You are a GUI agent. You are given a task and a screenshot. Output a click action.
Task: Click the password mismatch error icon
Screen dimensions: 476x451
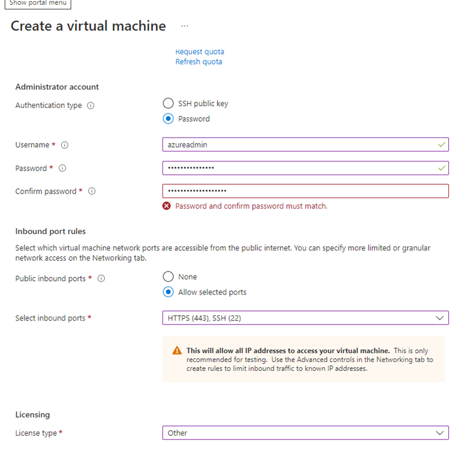[166, 206]
